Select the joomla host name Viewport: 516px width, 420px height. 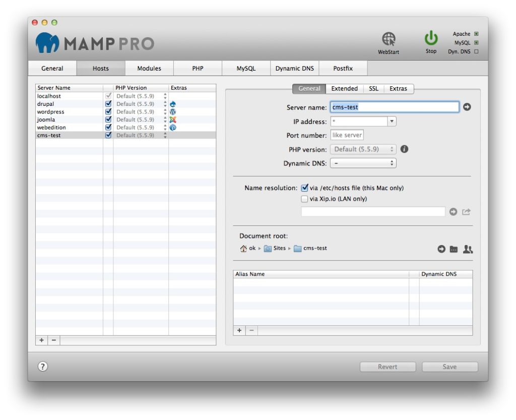[46, 119]
